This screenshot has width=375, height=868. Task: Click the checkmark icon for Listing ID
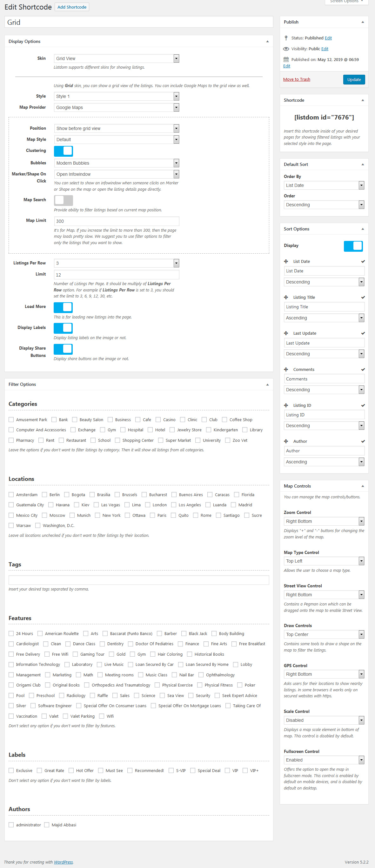(363, 405)
